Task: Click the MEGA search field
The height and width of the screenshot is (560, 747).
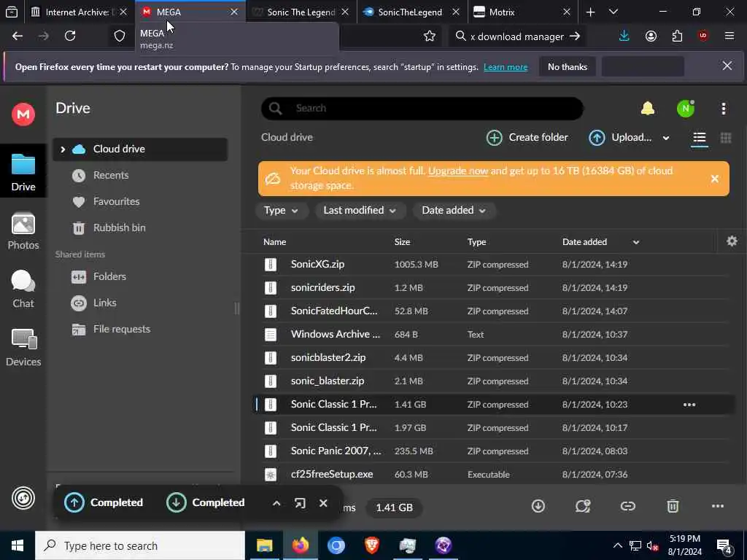Action: point(422,109)
